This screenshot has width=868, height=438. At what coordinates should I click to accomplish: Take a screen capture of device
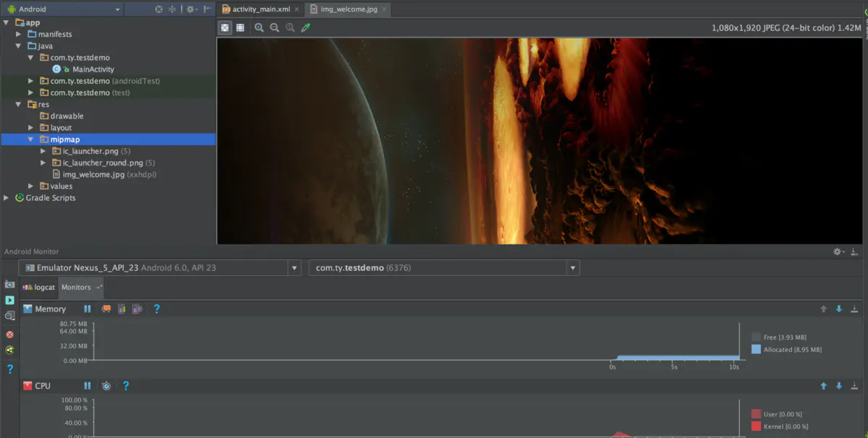(9, 285)
